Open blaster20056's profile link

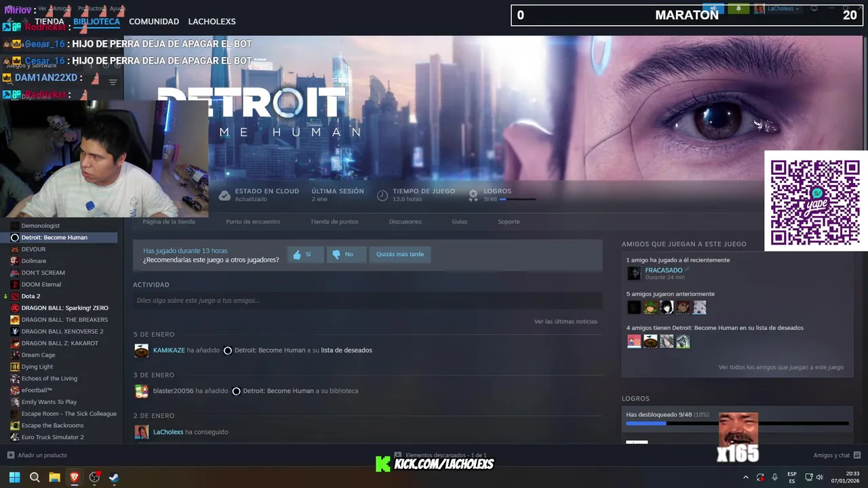point(173,391)
